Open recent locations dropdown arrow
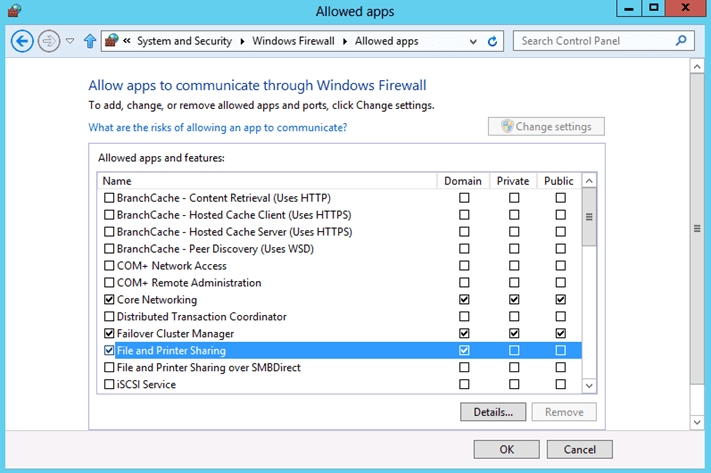 coord(70,41)
